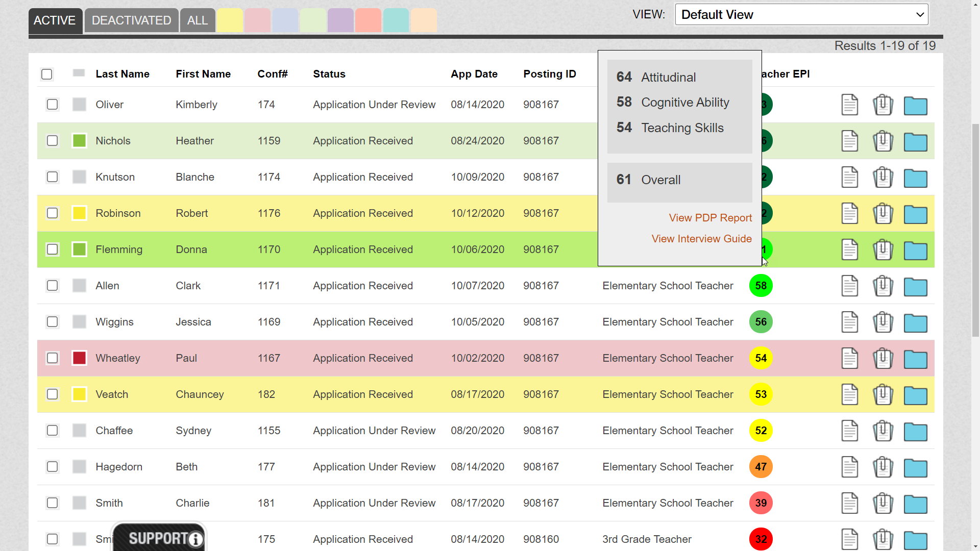Filter by purple color tab
The image size is (980, 551).
coord(340,20)
